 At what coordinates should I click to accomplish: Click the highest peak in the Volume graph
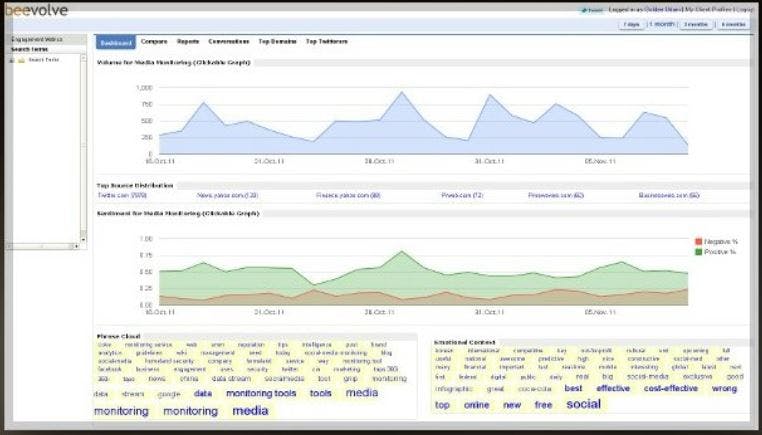tap(401, 92)
